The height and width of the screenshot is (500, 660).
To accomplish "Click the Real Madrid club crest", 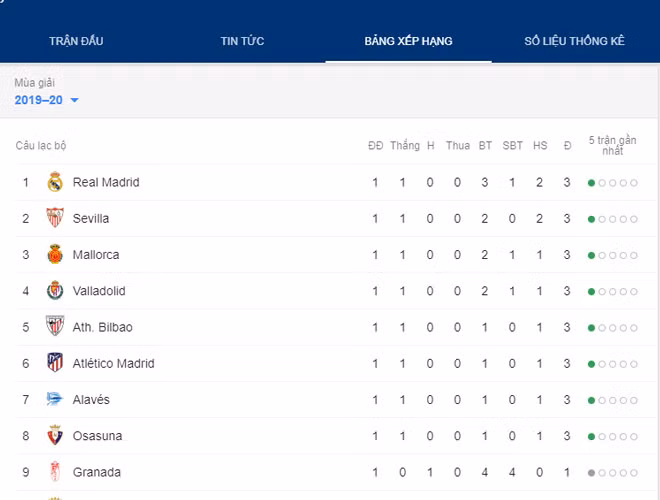I will (x=55, y=182).
